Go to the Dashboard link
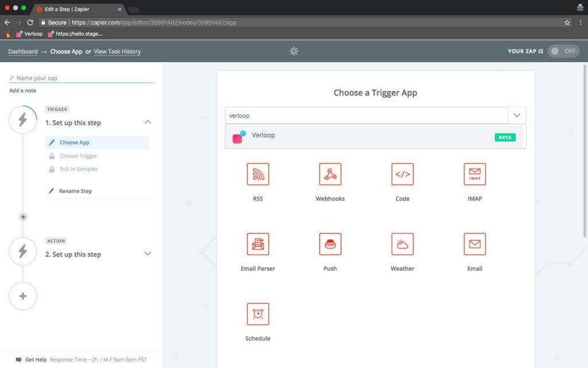The image size is (588, 368). click(23, 51)
